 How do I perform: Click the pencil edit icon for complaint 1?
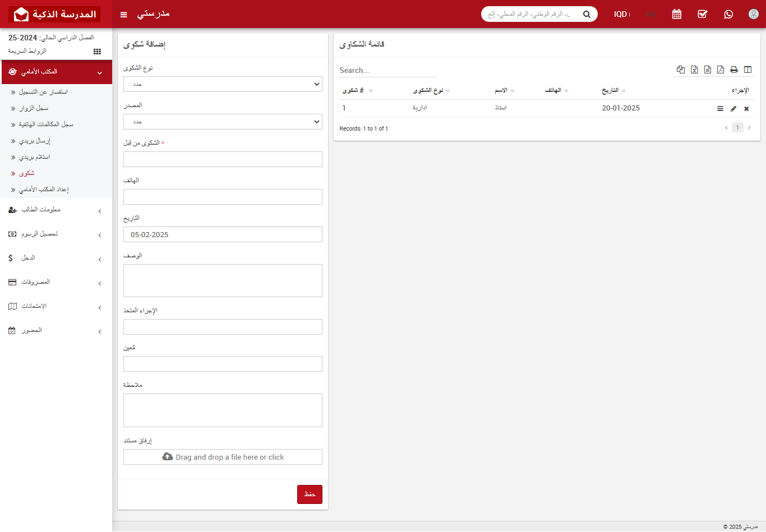[x=733, y=109]
